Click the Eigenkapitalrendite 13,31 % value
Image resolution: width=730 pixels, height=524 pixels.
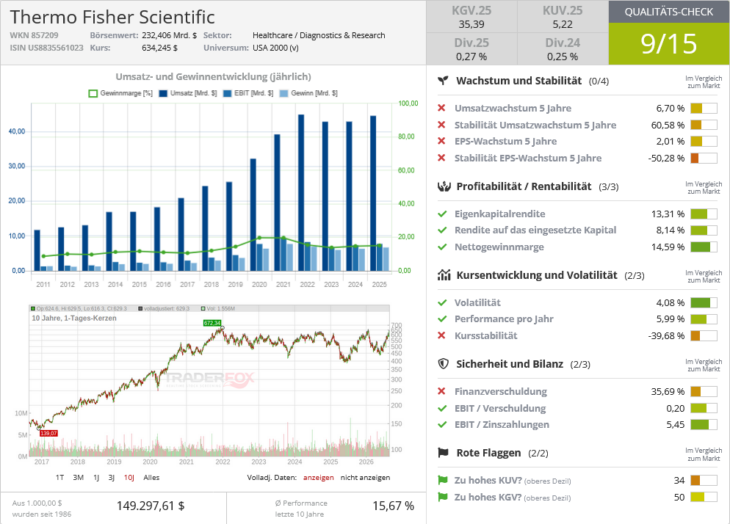click(x=668, y=214)
